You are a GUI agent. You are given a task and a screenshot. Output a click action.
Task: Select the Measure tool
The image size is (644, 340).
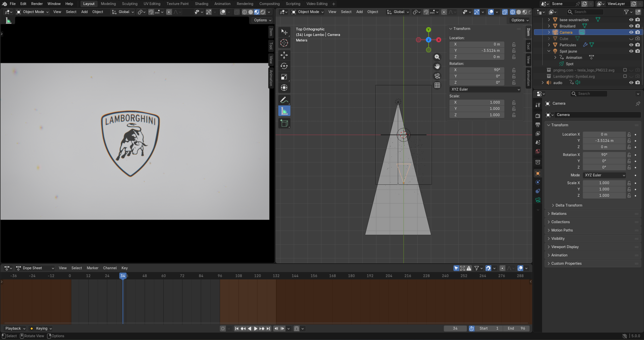tap(284, 111)
